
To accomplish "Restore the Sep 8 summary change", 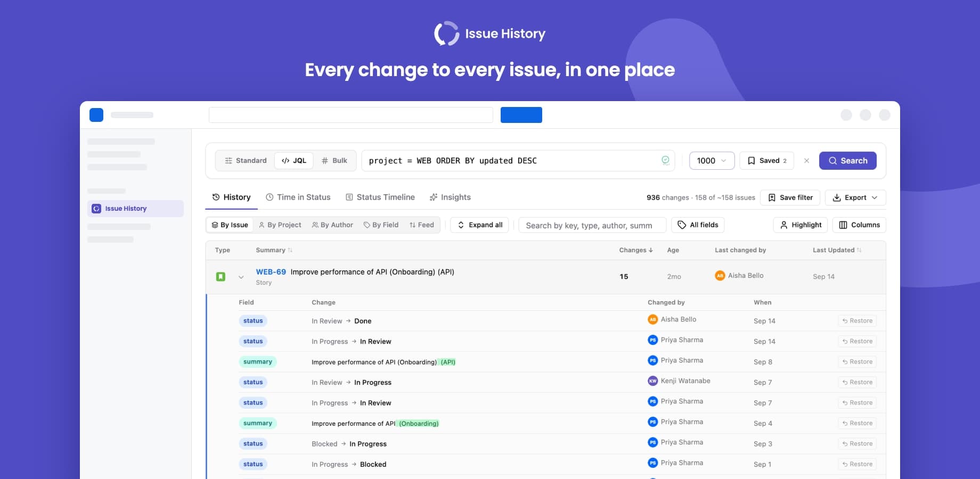I will [857, 362].
